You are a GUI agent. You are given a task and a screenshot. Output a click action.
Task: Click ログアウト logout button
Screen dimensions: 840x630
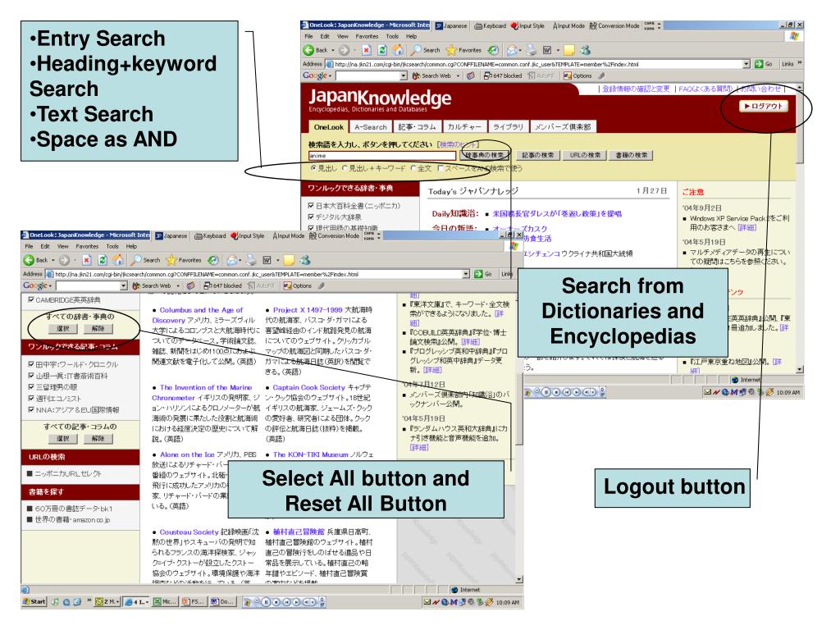pyautogui.click(x=764, y=106)
